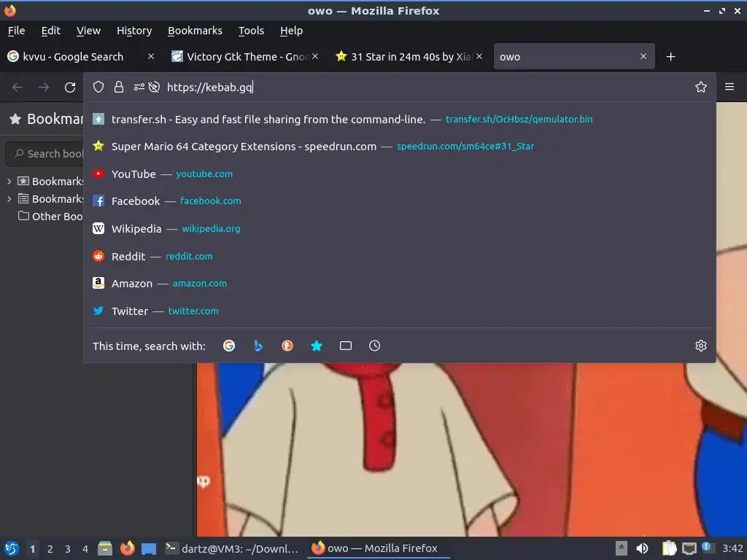Go forward one page
This screenshot has width=747, height=560.
tap(44, 87)
